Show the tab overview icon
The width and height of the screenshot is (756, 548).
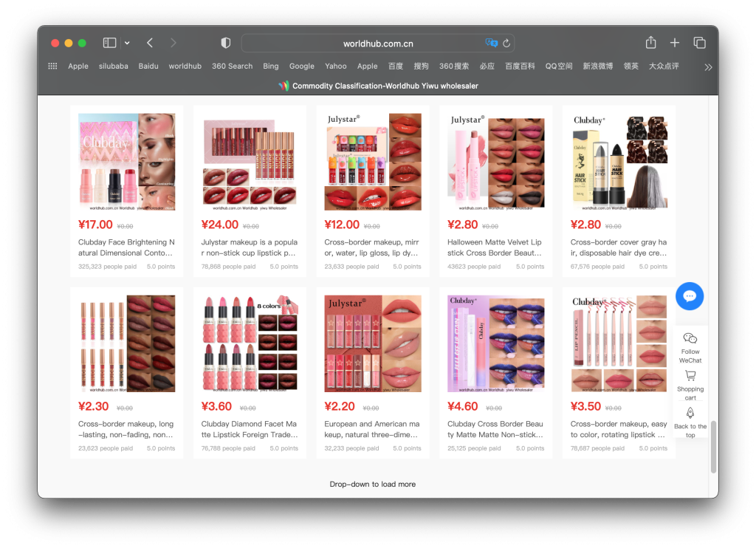[x=699, y=43]
